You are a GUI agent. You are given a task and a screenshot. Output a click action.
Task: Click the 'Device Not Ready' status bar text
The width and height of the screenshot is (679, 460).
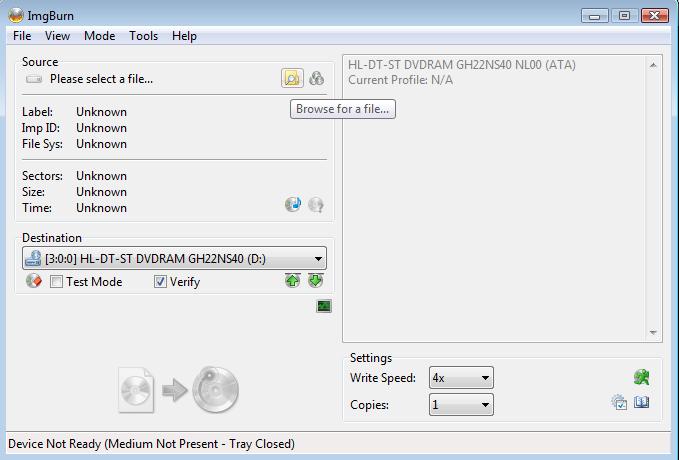point(152,444)
